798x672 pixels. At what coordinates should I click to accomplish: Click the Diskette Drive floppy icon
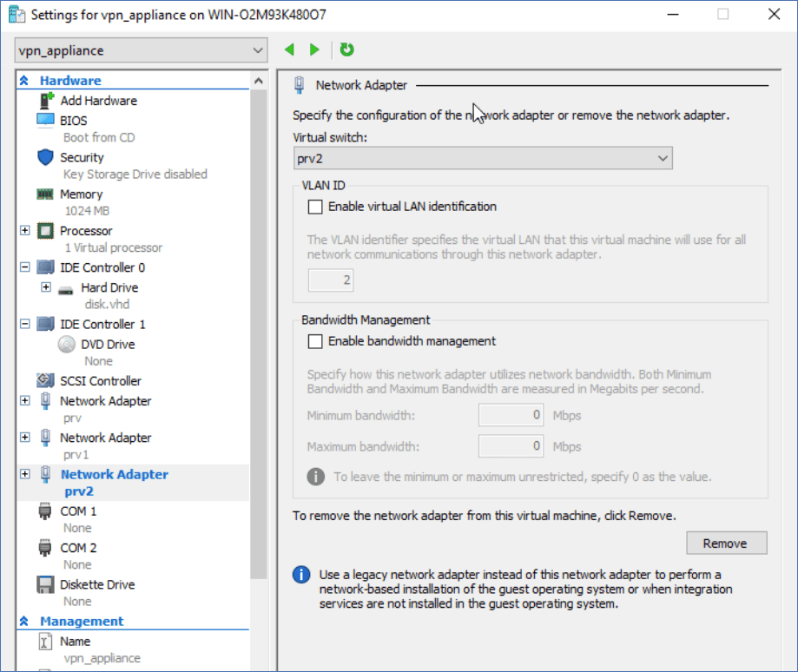[x=46, y=585]
